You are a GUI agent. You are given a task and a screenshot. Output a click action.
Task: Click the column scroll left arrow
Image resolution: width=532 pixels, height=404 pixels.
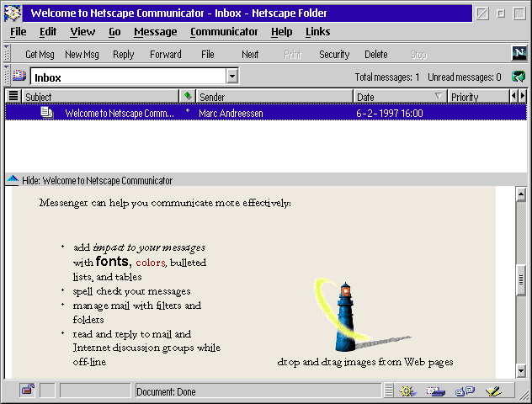(513, 96)
